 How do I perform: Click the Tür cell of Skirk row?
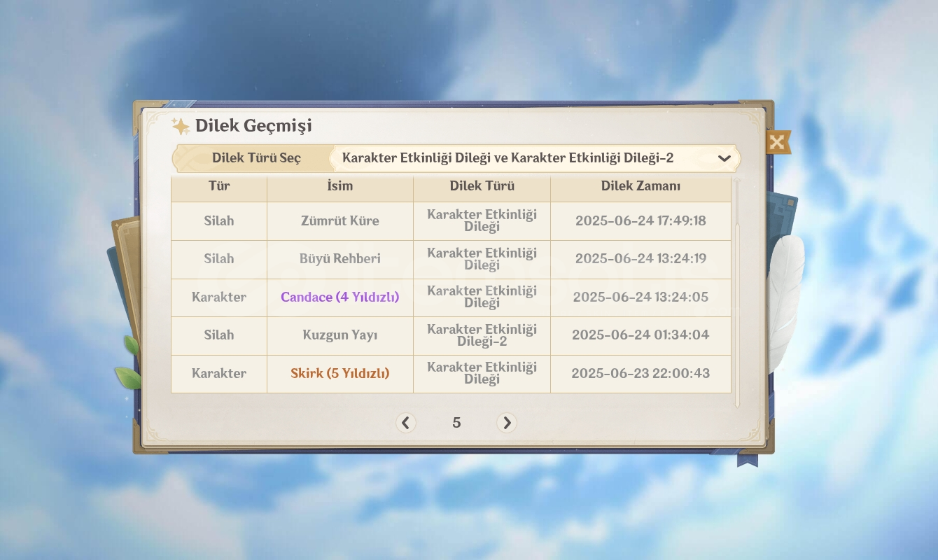(x=219, y=373)
